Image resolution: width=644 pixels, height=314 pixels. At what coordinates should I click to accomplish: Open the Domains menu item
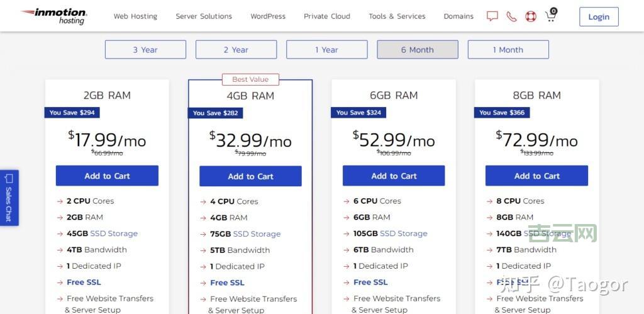point(458,16)
